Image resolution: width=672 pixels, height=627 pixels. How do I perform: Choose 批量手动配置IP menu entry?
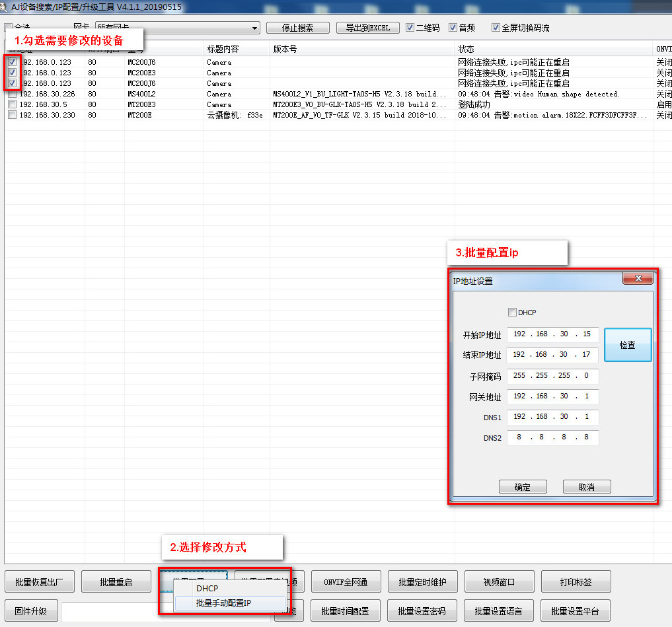(223, 603)
